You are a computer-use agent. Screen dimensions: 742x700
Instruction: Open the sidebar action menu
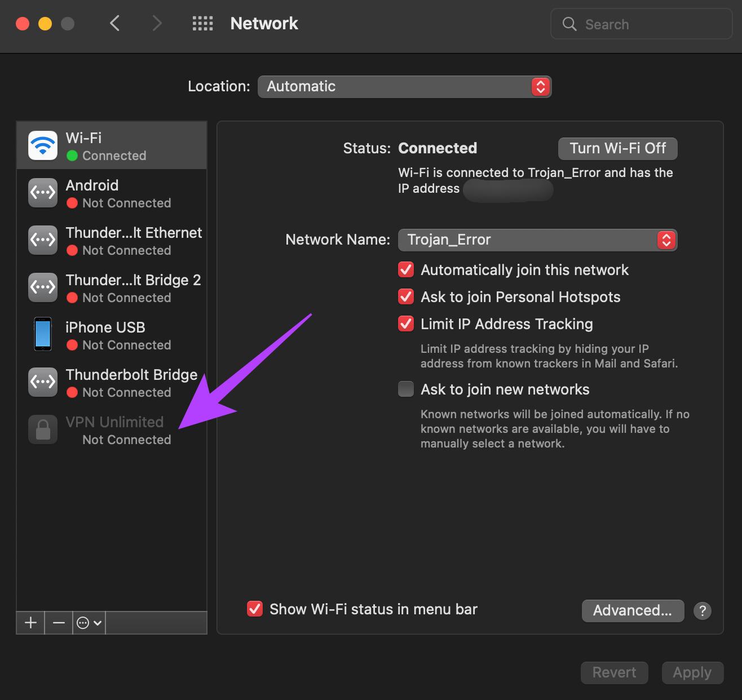(88, 623)
